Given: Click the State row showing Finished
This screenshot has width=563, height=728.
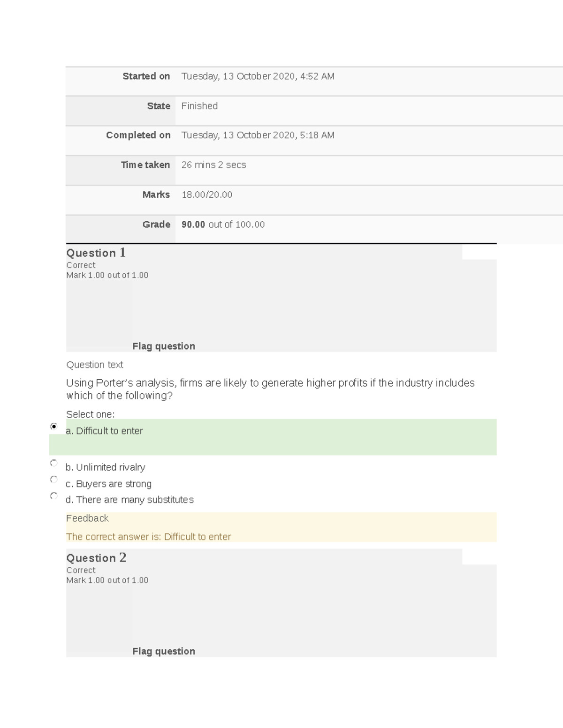Looking at the screenshot, I should pos(199,106).
